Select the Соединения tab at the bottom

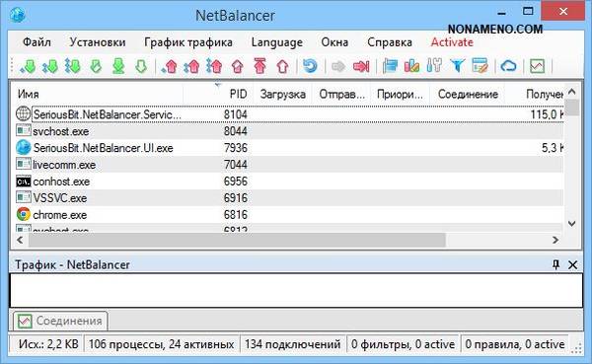click(x=60, y=321)
